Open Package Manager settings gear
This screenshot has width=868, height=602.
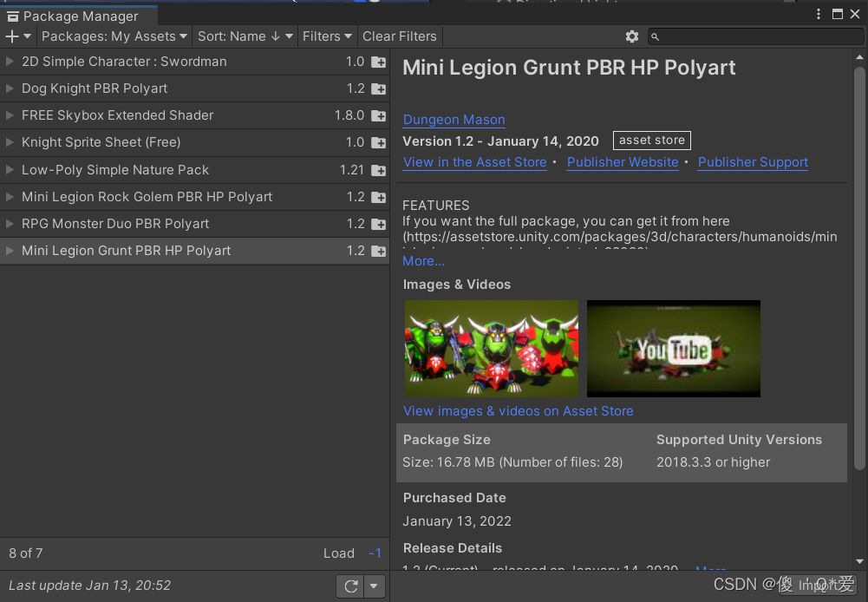pos(631,36)
